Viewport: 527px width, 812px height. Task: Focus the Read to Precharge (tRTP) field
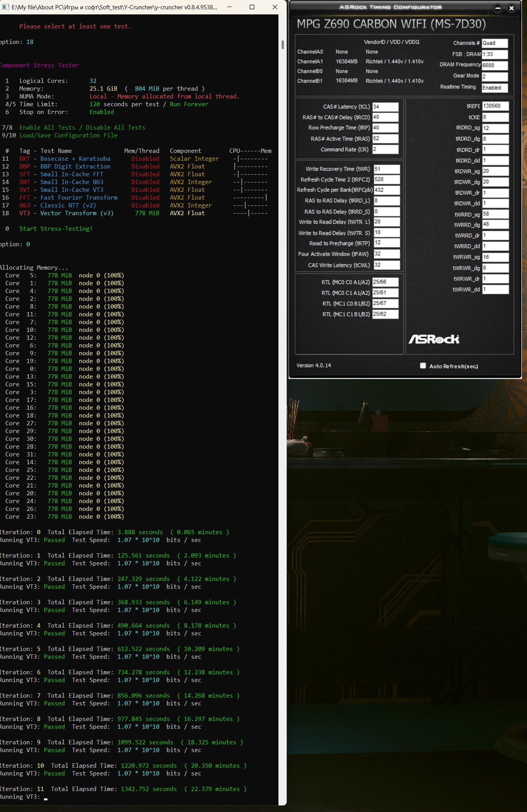(x=387, y=243)
